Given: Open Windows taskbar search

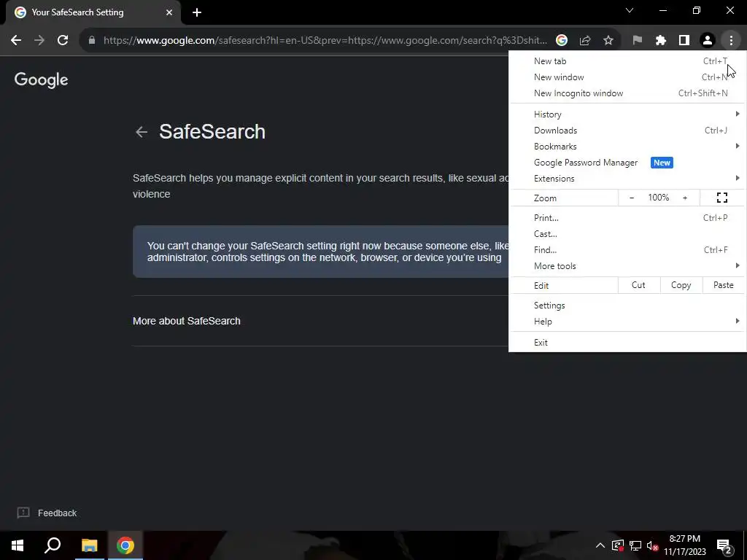Looking at the screenshot, I should click(53, 545).
